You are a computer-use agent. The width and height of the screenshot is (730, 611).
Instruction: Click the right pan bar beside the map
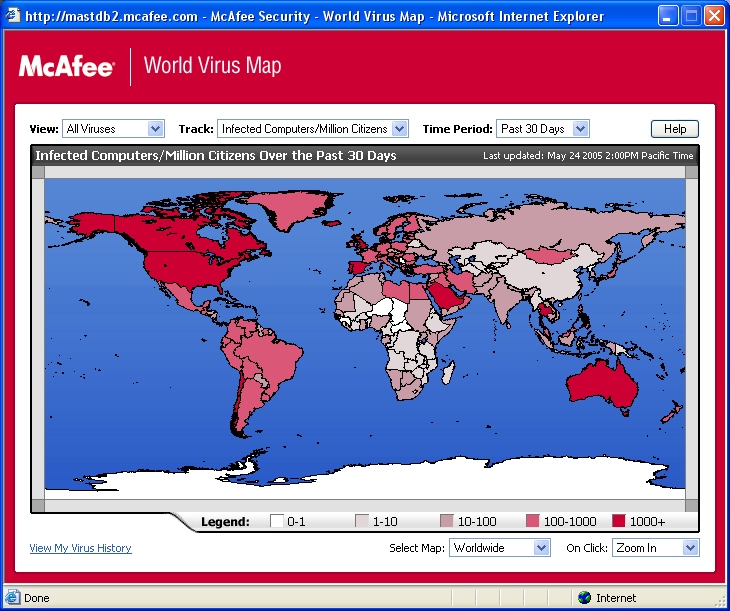[x=691, y=339]
